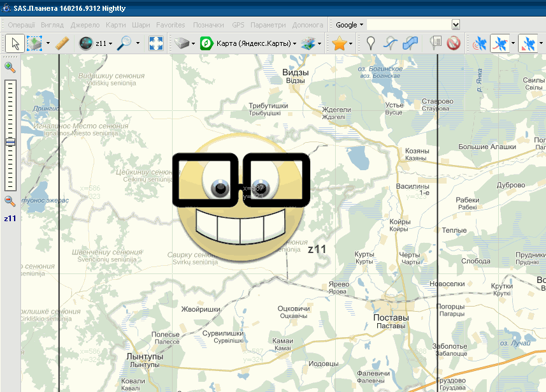Click the ruler distance measurement tool
Screen dimensions: 546x392
tap(62, 43)
